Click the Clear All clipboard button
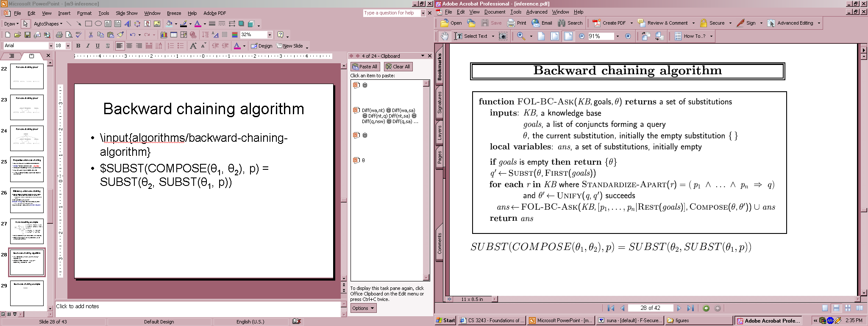Image resolution: width=868 pixels, height=326 pixels. pos(398,67)
